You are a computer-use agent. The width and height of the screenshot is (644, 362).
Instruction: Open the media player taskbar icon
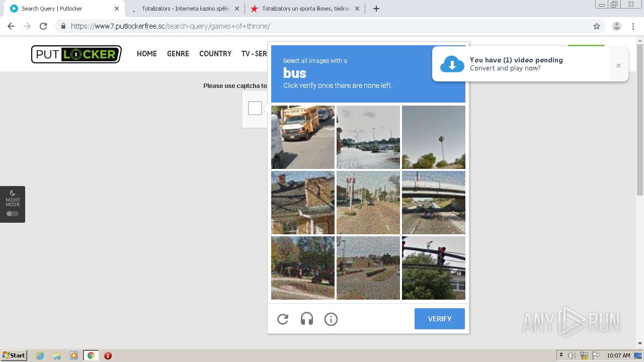point(74,355)
